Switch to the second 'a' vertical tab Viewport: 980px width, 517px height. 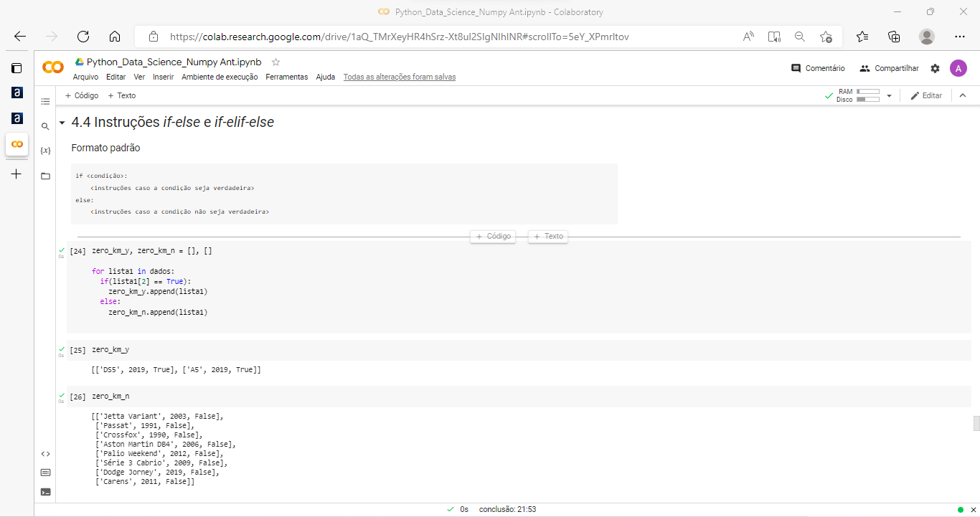pyautogui.click(x=17, y=118)
